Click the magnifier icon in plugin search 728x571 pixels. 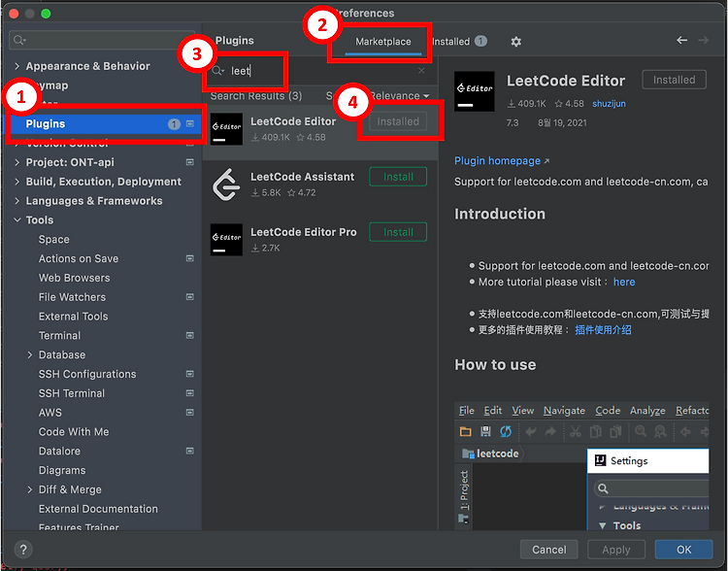point(217,71)
